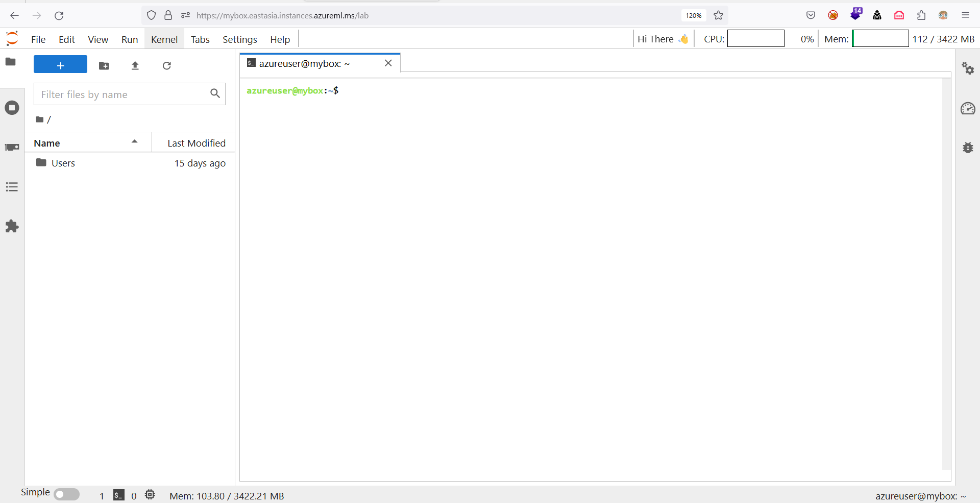Toggle the Simple interface mode switch
The image size is (980, 503).
click(x=66, y=494)
